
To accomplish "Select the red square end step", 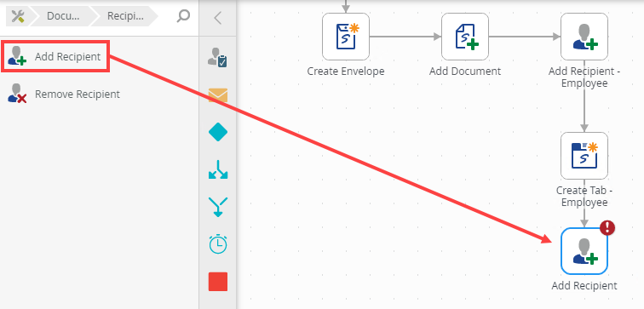I will tap(218, 282).
